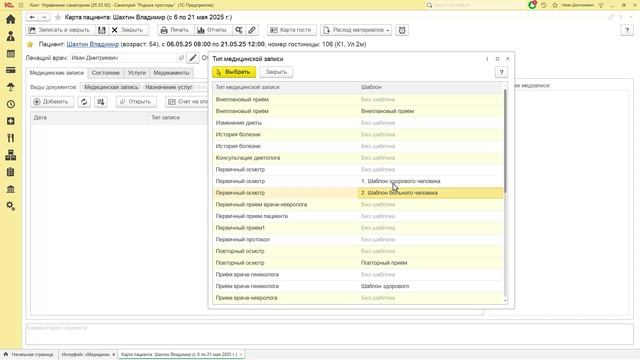Click the dialog list vertical scrollbar

tap(506, 141)
